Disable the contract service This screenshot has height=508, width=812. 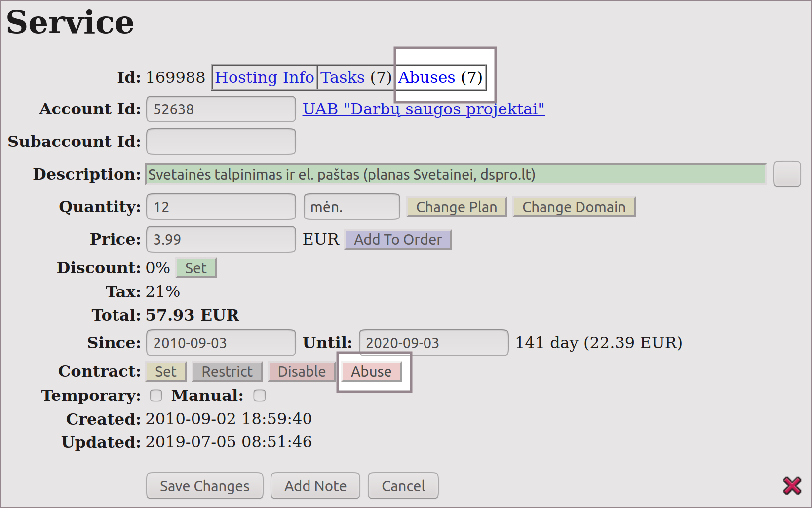(x=302, y=371)
